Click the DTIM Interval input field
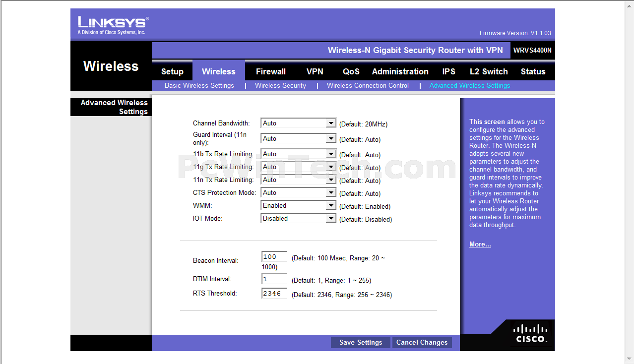This screenshot has width=634, height=364. coord(274,279)
